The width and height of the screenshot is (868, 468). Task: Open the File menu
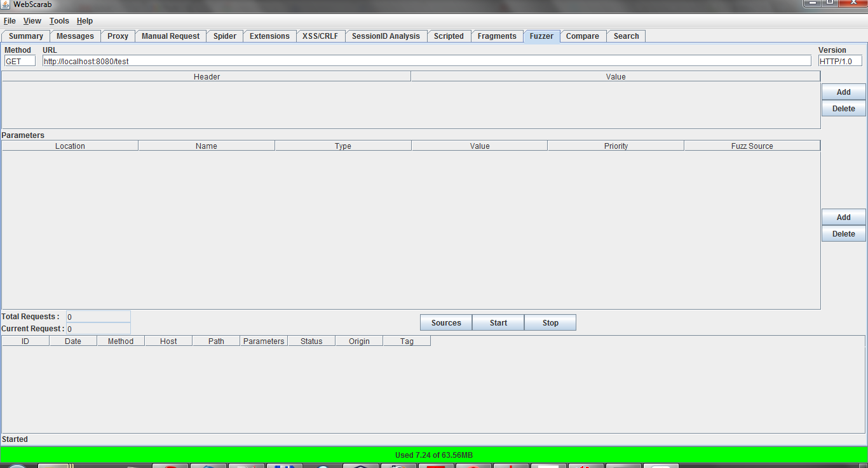click(x=10, y=21)
